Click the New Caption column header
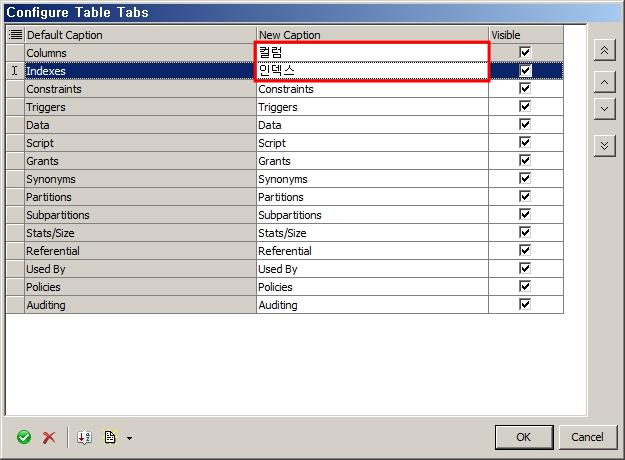 coord(372,35)
